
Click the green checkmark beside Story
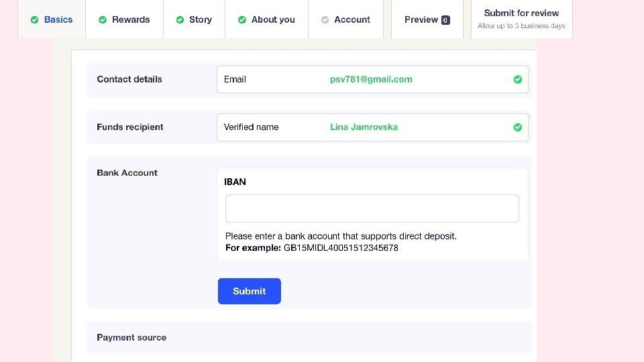pos(180,20)
